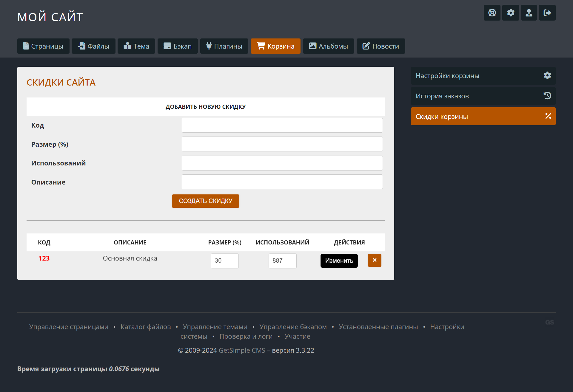Open GetSimple CMS footer link
Viewport: 573px width, 392px height.
(242, 350)
